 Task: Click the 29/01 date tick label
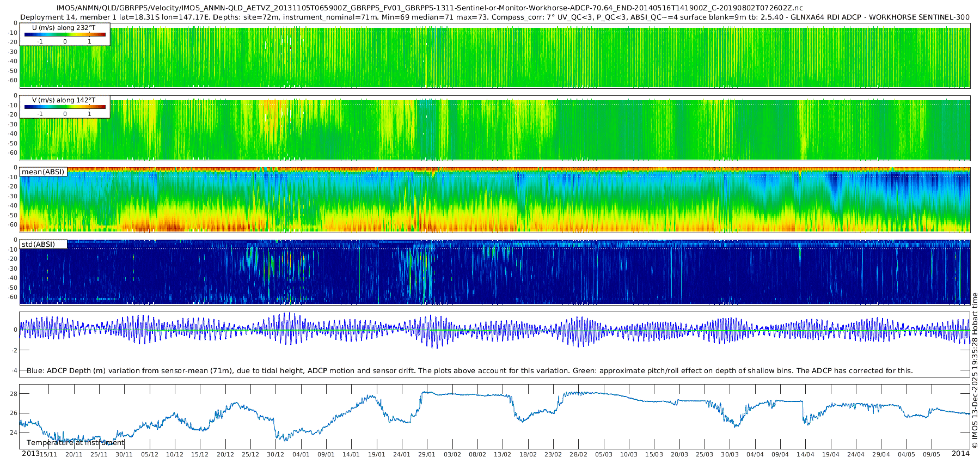[x=427, y=454]
